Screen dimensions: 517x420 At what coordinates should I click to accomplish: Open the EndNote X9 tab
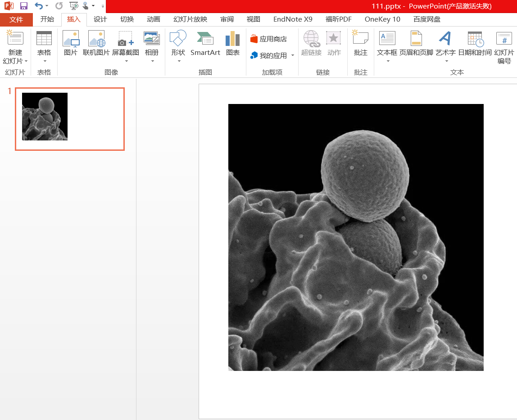(x=293, y=19)
